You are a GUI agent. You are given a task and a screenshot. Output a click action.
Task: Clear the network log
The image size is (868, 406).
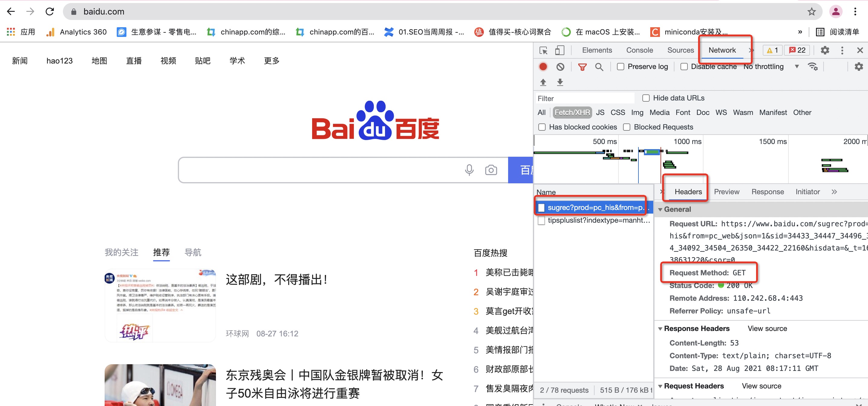[560, 67]
